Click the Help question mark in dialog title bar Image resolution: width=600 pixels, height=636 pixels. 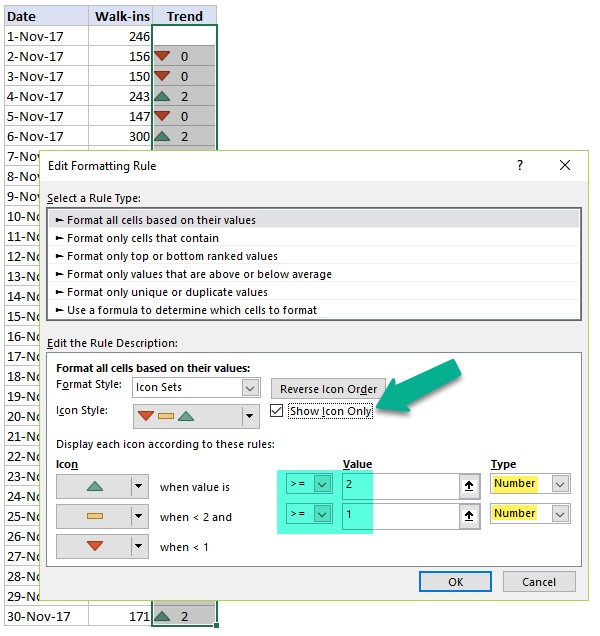click(520, 165)
